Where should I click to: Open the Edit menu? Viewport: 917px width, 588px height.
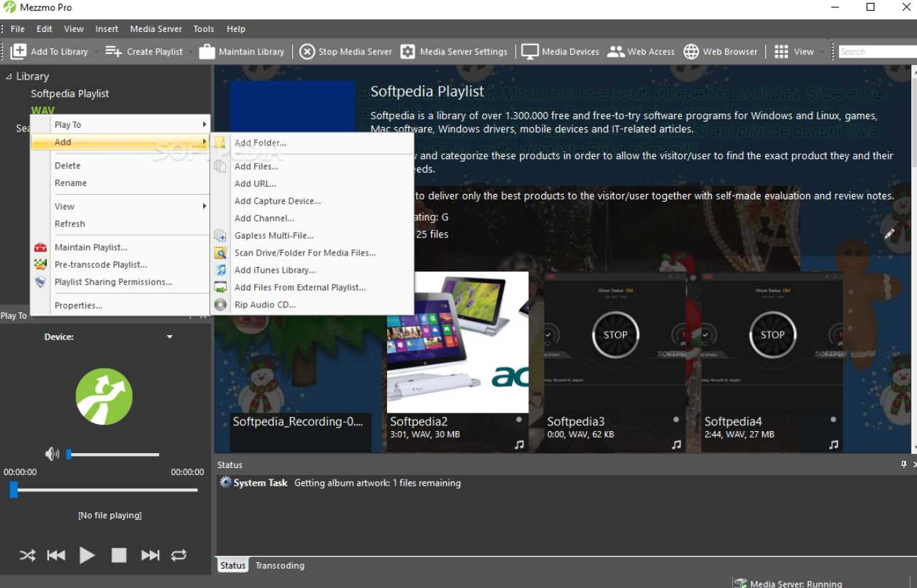(x=44, y=29)
